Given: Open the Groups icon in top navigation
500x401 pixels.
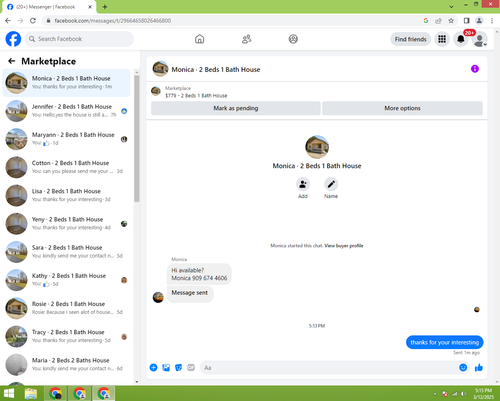Looking at the screenshot, I should tap(293, 39).
